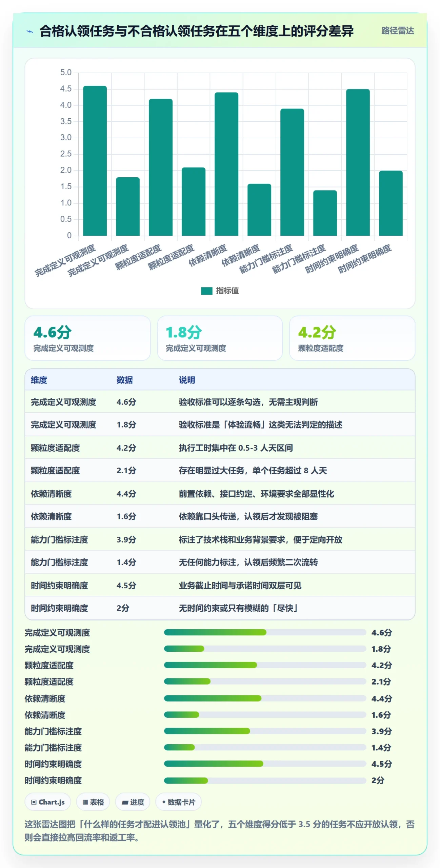Click table text 前置依赖、接口约定、环境要求全部显性化

click(257, 494)
